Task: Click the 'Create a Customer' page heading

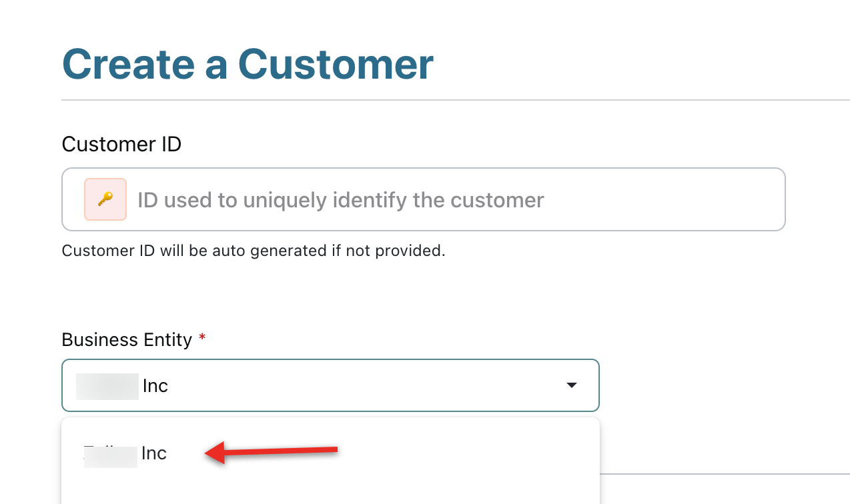Action: pos(248,65)
